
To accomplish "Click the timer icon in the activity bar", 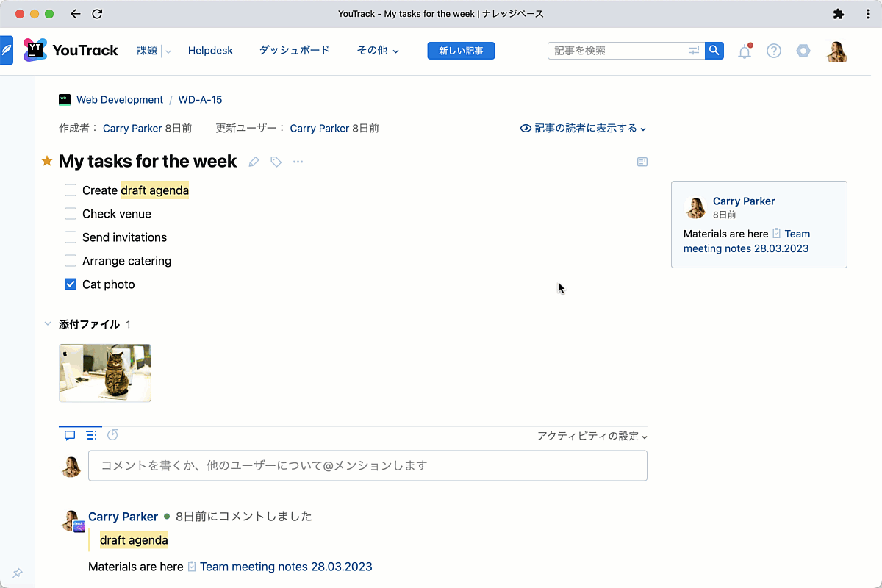I will [x=112, y=434].
